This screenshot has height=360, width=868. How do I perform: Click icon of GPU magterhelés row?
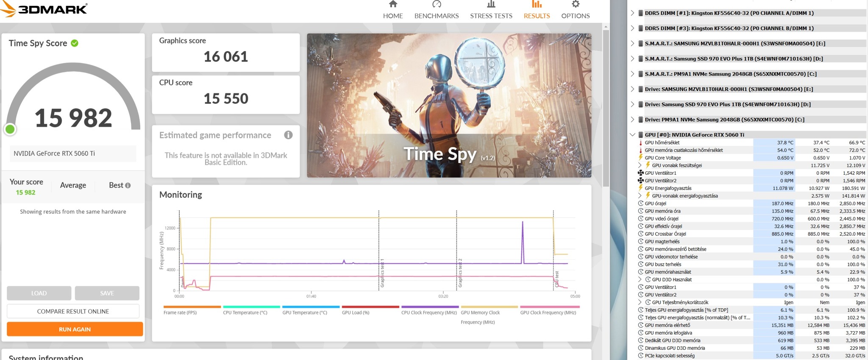[x=640, y=242]
